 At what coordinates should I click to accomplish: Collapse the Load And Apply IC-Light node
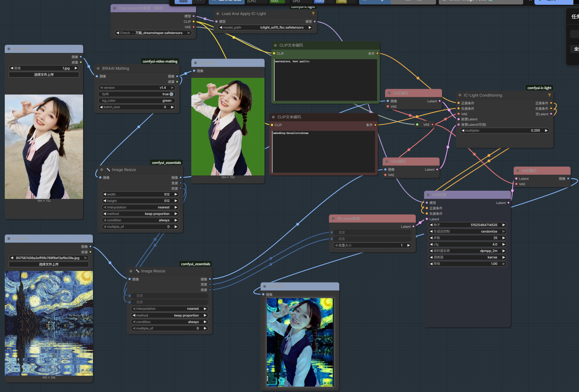coord(218,14)
